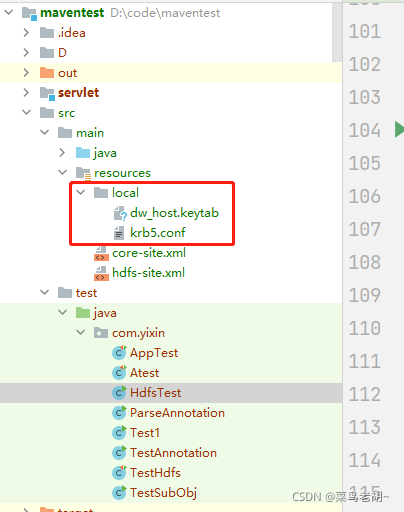
Task: Click the Test1 class icon
Action: point(119,433)
